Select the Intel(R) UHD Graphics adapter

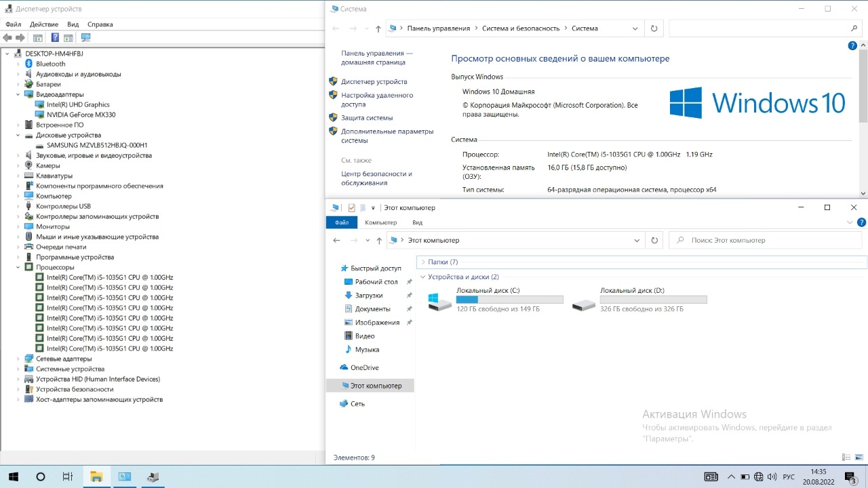78,104
